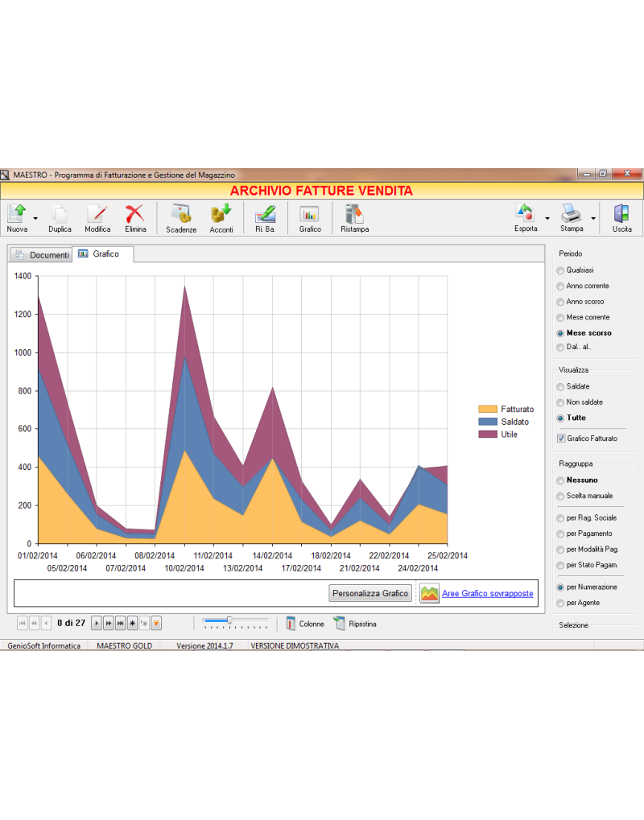Go to next record navigator button
Screen dimensions: 644x820
click(x=97, y=623)
